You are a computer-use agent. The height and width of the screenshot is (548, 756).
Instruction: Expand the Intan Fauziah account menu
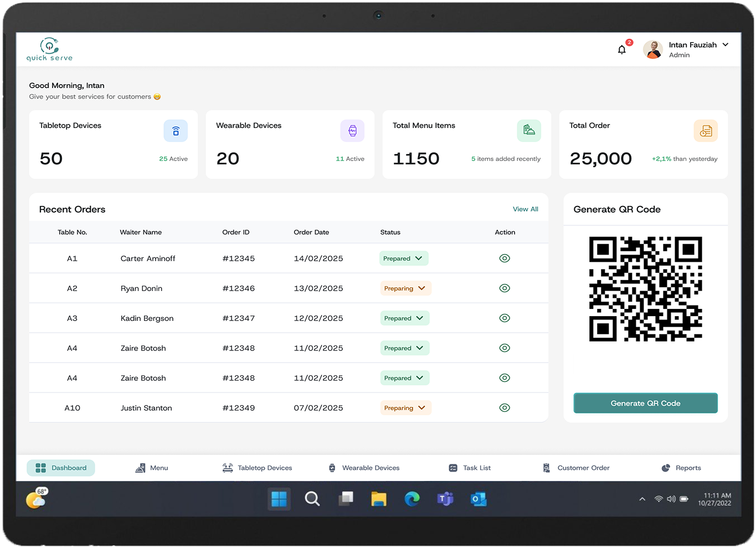pos(725,45)
